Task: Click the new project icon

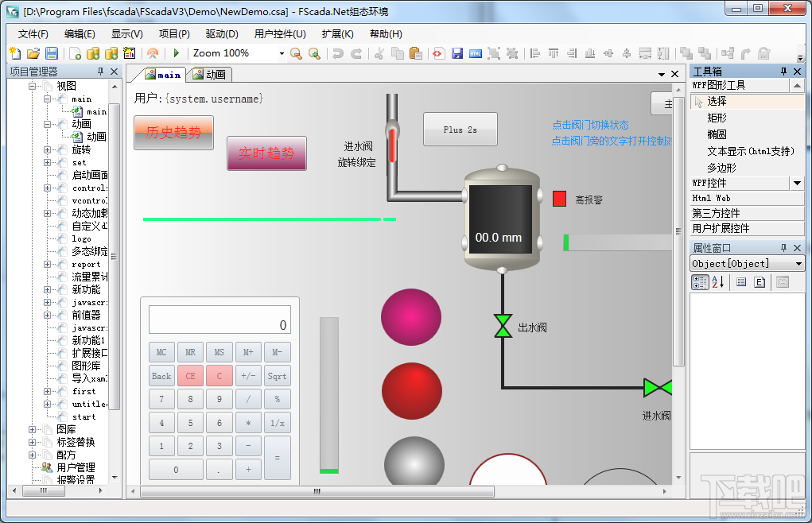Action: (15, 52)
